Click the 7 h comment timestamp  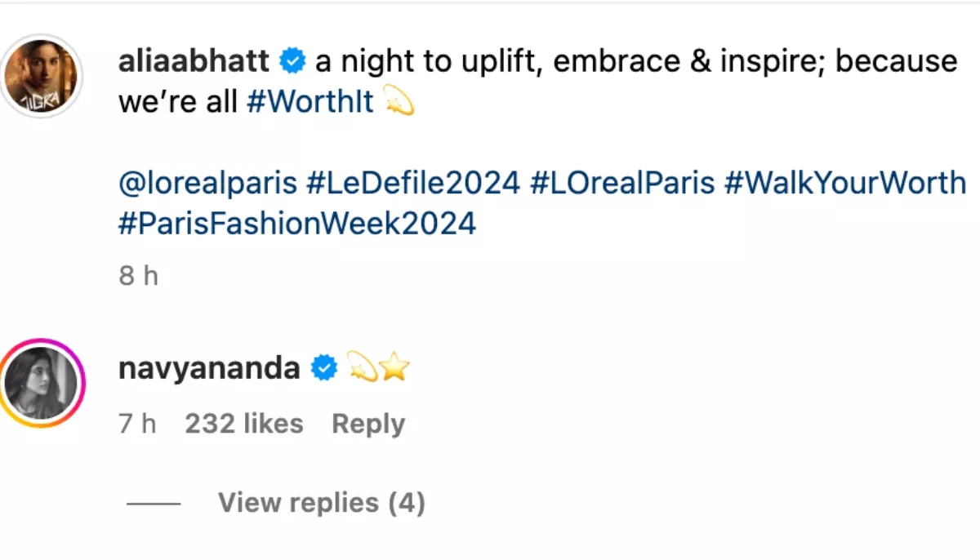pos(137,424)
